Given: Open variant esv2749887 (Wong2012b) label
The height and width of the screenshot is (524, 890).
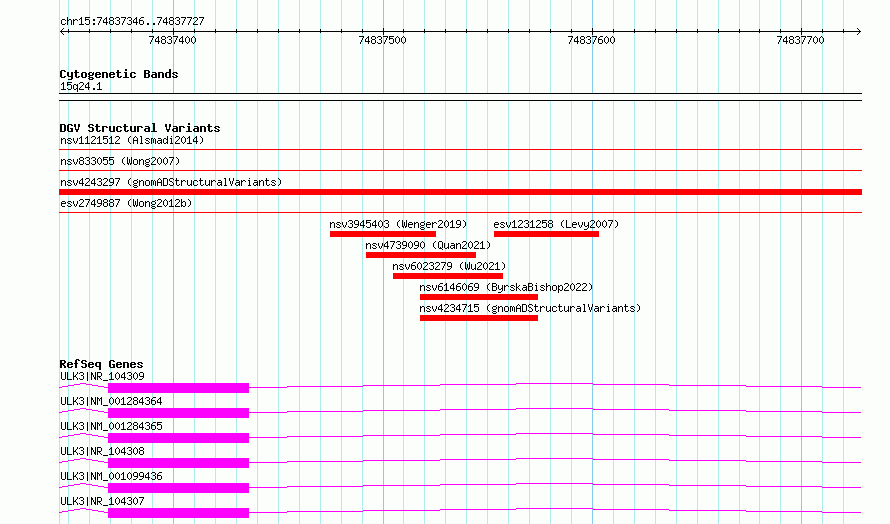Looking at the screenshot, I should click(x=126, y=203).
